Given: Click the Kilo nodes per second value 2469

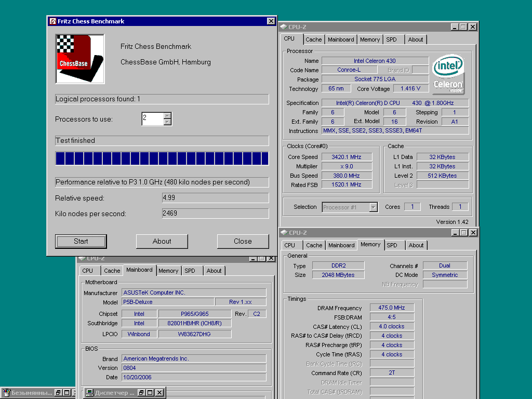Looking at the screenshot, I should point(216,214).
